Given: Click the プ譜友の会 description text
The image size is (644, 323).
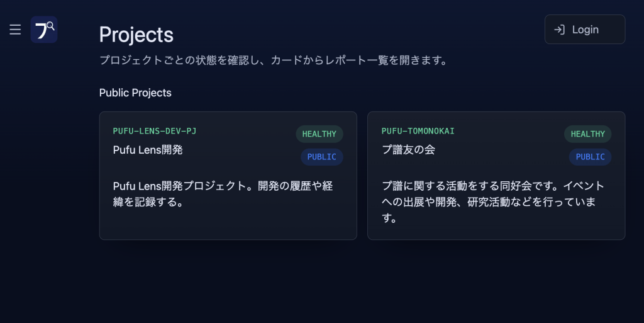Looking at the screenshot, I should 493,201.
